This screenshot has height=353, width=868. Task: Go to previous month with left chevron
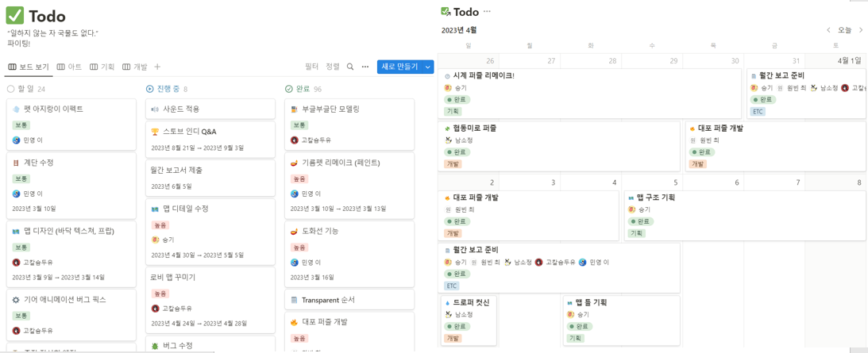point(828,30)
